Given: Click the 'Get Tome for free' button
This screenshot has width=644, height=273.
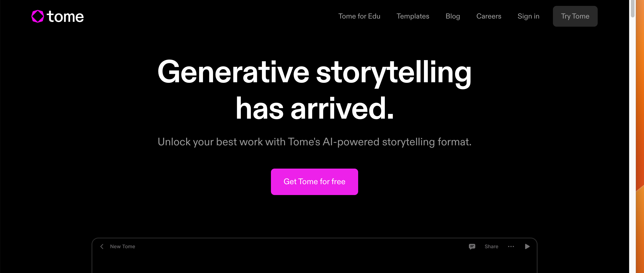Looking at the screenshot, I should 314,181.
